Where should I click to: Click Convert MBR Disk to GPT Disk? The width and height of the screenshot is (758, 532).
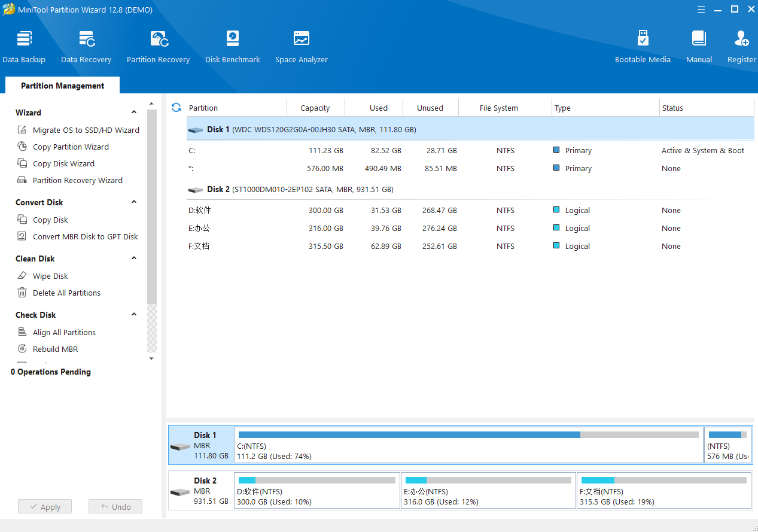click(x=85, y=236)
